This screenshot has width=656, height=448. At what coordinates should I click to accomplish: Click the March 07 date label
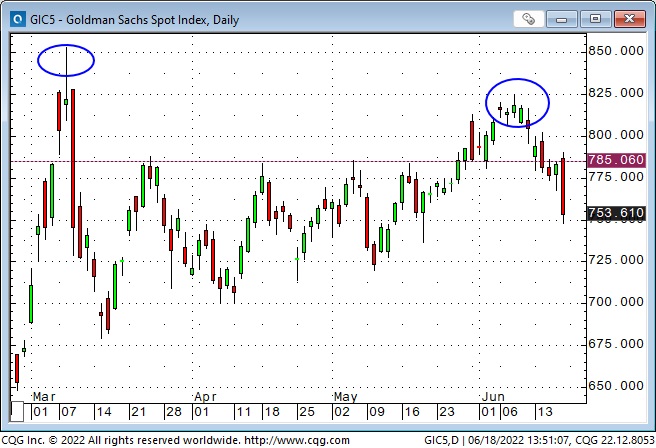click(69, 412)
